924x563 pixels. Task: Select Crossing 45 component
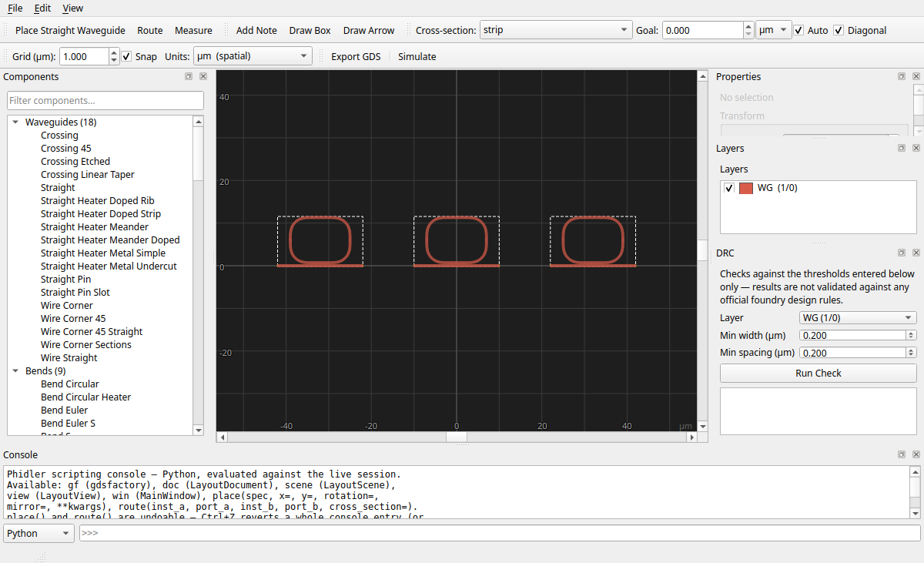pos(66,149)
